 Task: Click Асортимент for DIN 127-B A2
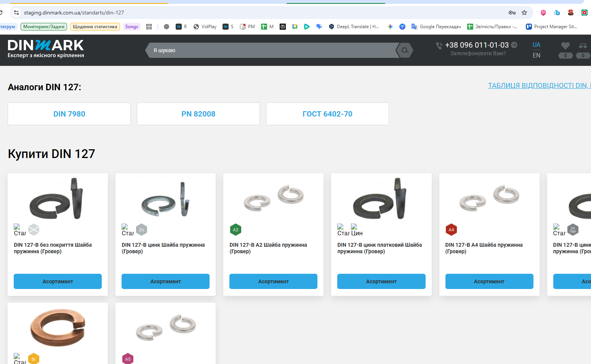click(273, 281)
